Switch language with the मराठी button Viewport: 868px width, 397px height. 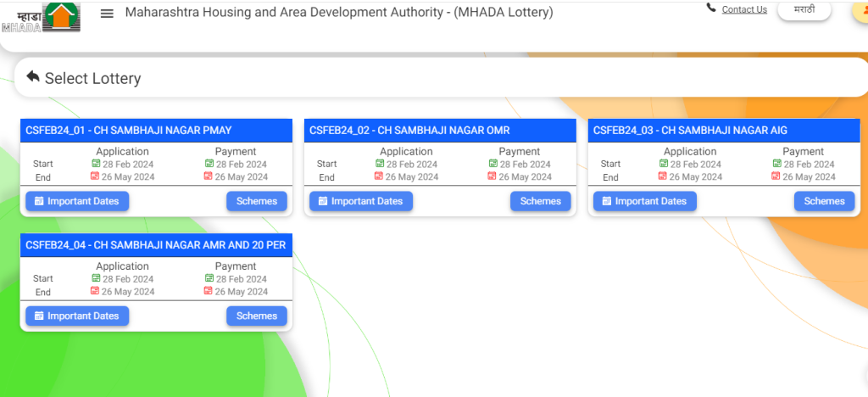(x=804, y=10)
